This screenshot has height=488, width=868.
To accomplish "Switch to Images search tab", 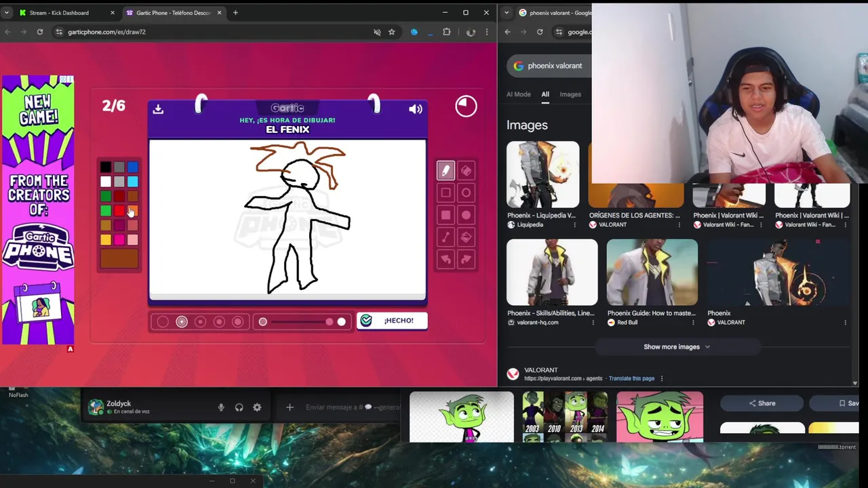I will point(570,94).
